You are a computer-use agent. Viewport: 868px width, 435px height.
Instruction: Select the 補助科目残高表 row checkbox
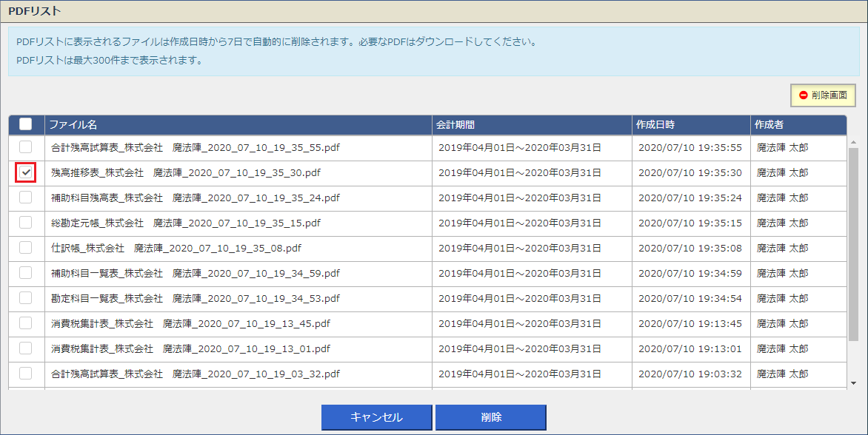coord(25,198)
